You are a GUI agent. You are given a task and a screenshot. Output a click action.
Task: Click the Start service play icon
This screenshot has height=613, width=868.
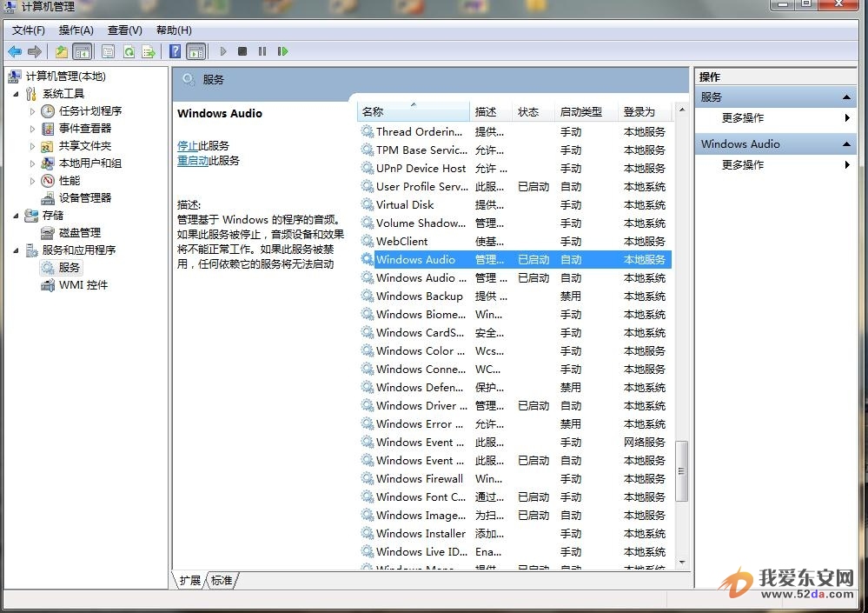(x=223, y=51)
